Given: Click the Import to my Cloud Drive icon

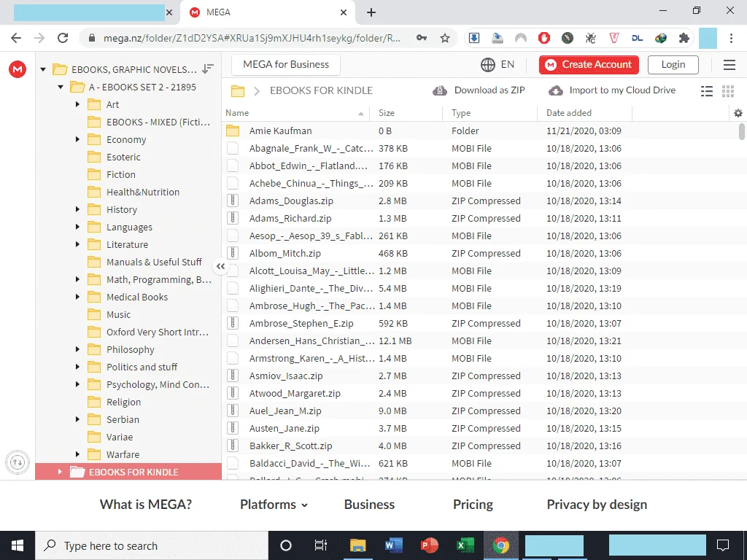Looking at the screenshot, I should (x=555, y=90).
